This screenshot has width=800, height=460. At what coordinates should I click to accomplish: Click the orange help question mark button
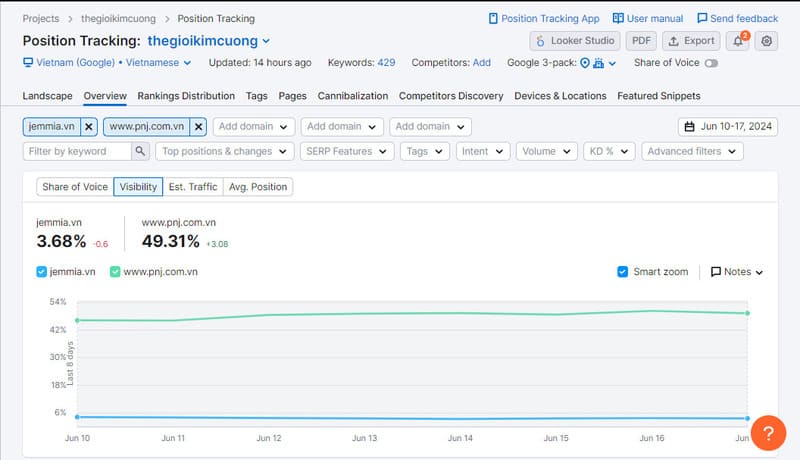click(x=768, y=433)
